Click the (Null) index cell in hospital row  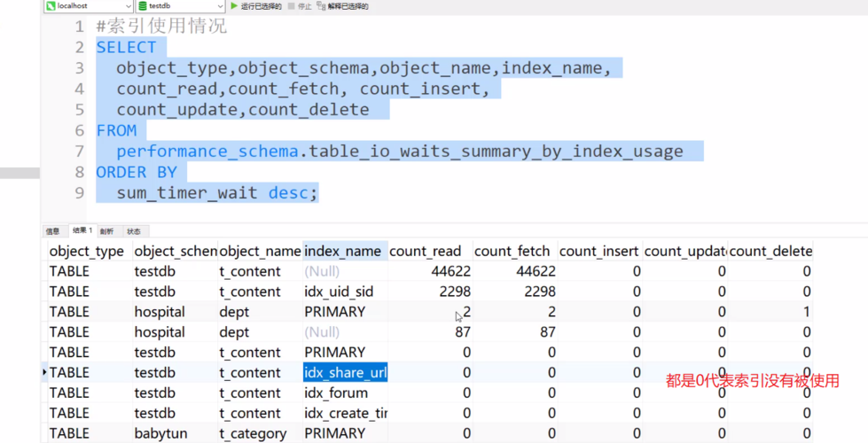(345, 332)
